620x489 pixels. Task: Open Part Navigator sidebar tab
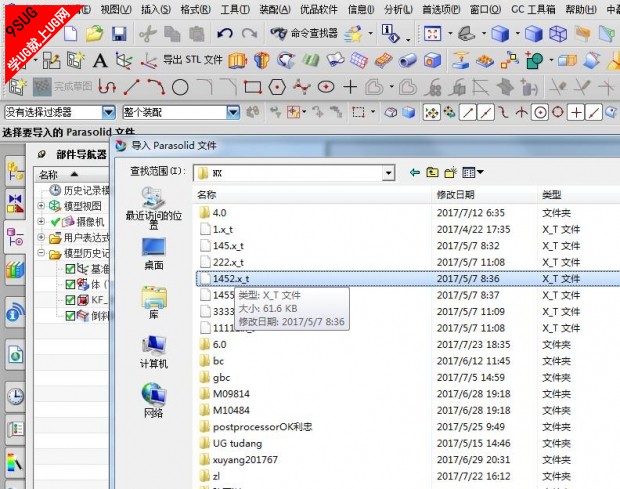pos(15,236)
